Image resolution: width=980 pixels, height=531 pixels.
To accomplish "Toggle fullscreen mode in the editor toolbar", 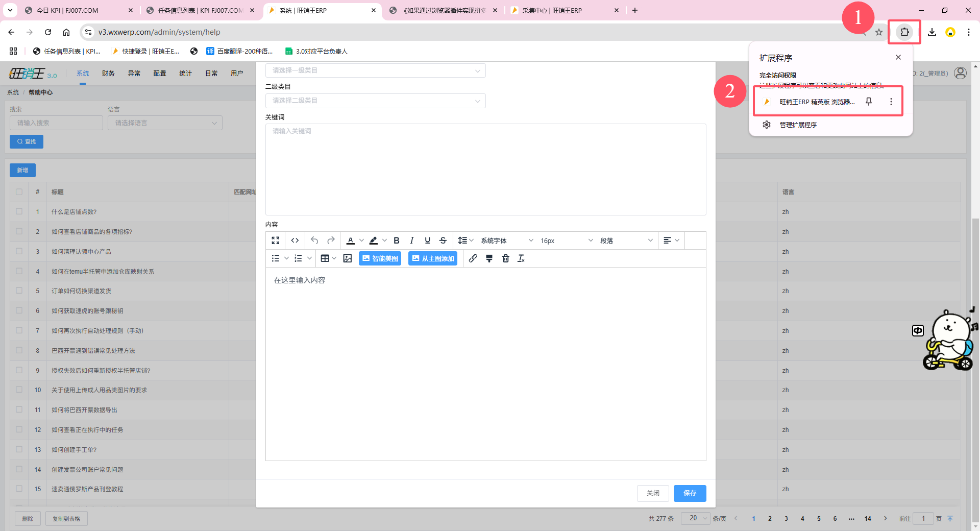I will tap(276, 240).
